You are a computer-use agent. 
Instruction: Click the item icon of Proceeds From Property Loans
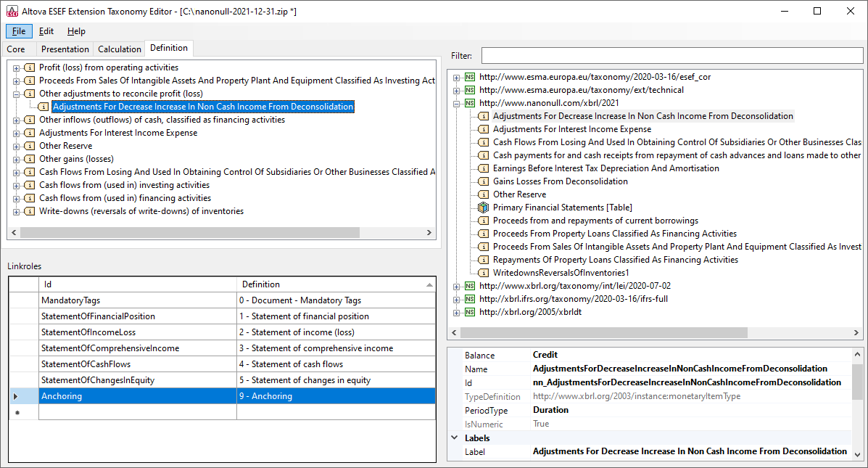[x=483, y=234]
